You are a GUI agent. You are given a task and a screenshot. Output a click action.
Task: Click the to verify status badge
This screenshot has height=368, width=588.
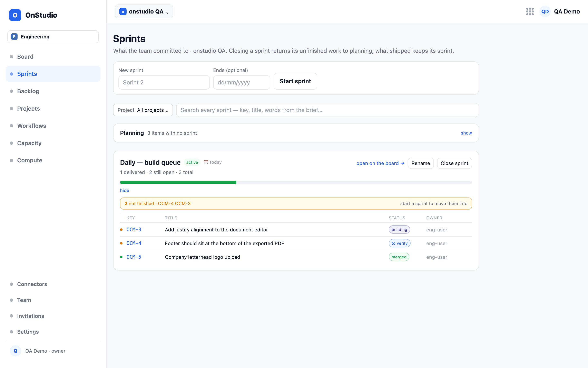pyautogui.click(x=399, y=243)
